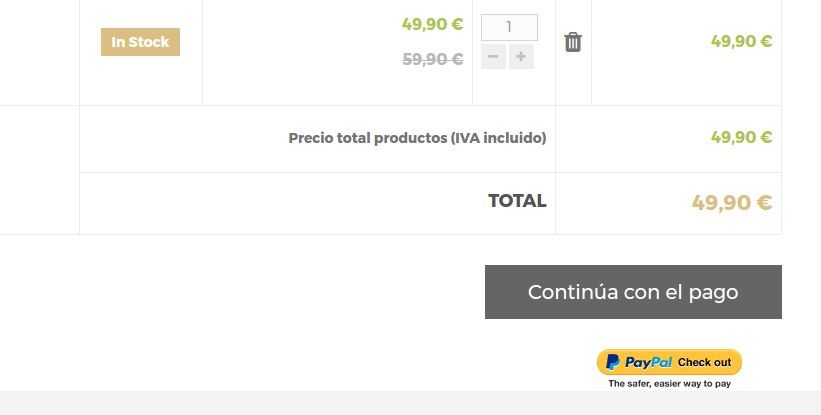Select the gold final total 49,90 €

point(732,203)
